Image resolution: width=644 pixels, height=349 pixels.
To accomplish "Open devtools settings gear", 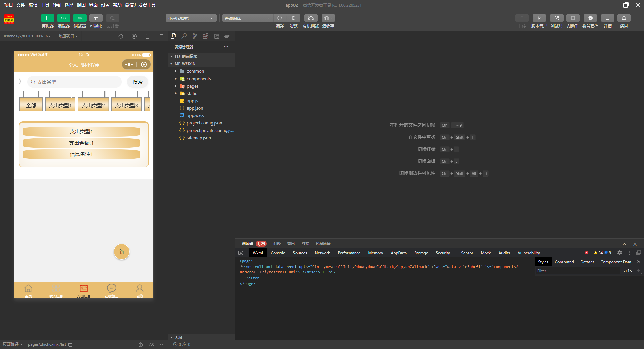I will pos(620,253).
